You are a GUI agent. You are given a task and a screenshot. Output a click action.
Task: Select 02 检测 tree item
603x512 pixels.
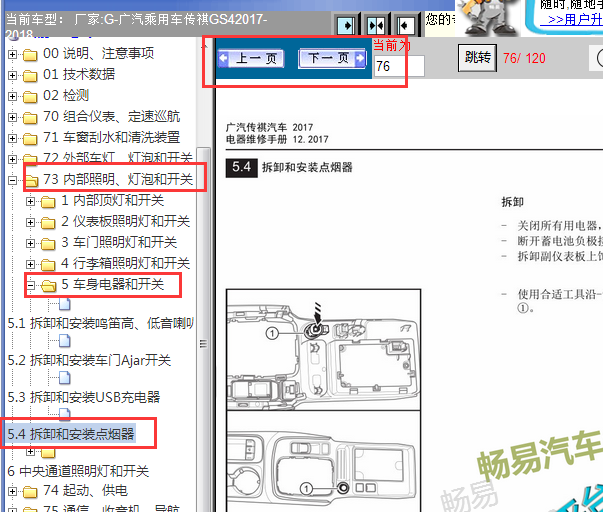pyautogui.click(x=66, y=95)
